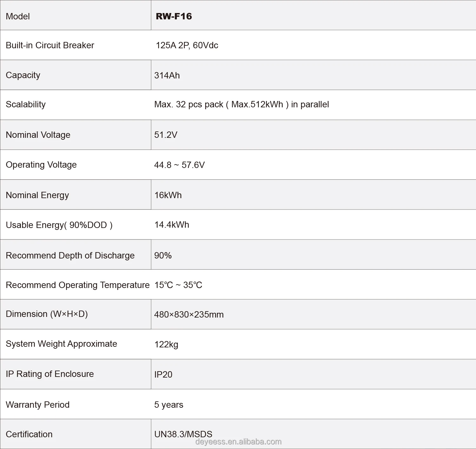
Task: Select the Operating Voltage label
Action: pos(41,165)
